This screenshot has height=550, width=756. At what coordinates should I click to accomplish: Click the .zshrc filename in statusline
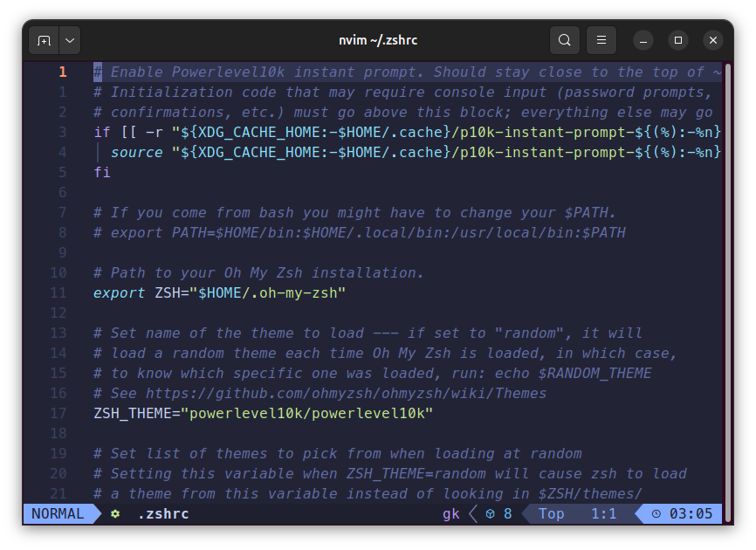coord(163,514)
